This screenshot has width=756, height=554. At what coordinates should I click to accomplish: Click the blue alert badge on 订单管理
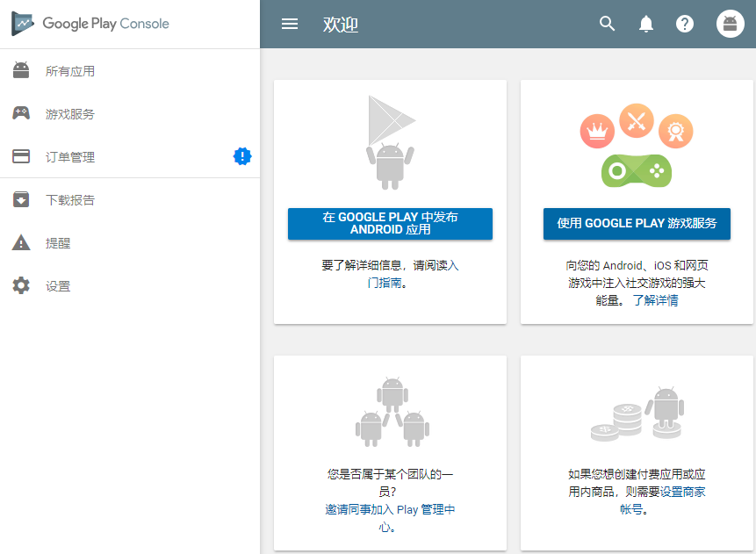point(242,156)
